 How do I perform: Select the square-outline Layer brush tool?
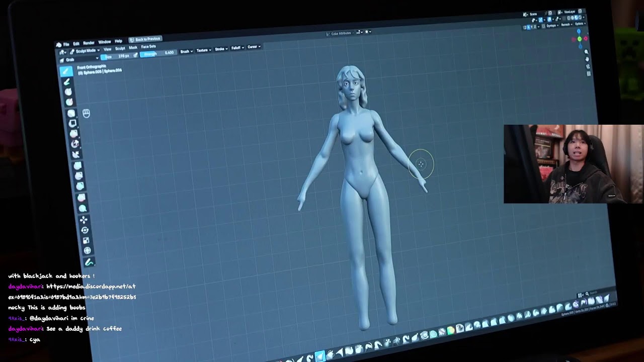[x=72, y=124]
